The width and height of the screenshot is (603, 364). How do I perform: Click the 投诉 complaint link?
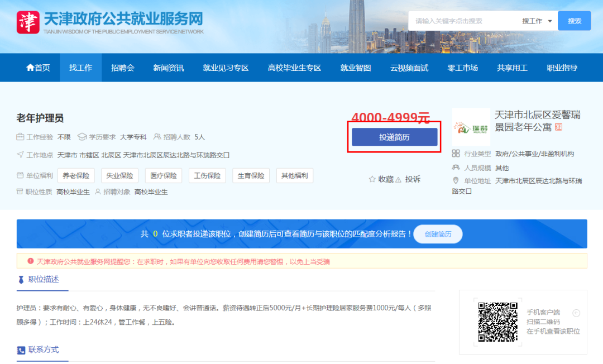coord(413,179)
